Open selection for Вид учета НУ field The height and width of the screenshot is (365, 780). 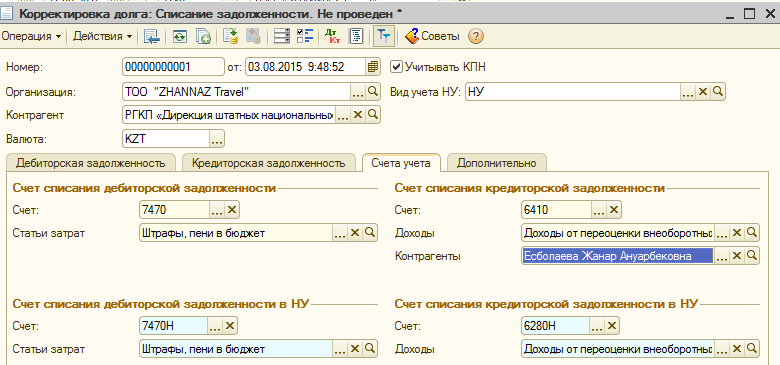[x=687, y=91]
